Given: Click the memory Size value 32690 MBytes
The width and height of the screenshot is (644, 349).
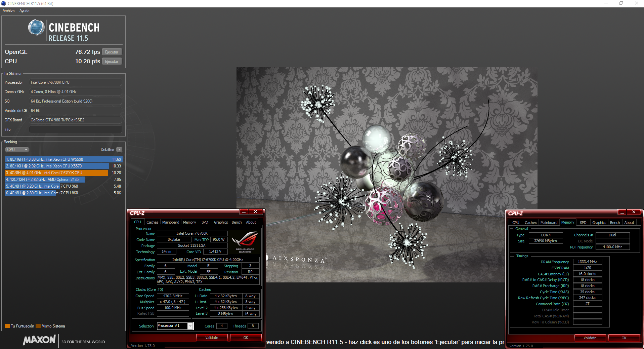Looking at the screenshot, I should [546, 241].
